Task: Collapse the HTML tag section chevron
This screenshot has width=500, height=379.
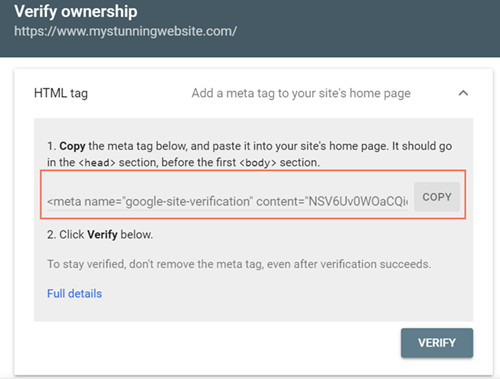Action: 463,93
